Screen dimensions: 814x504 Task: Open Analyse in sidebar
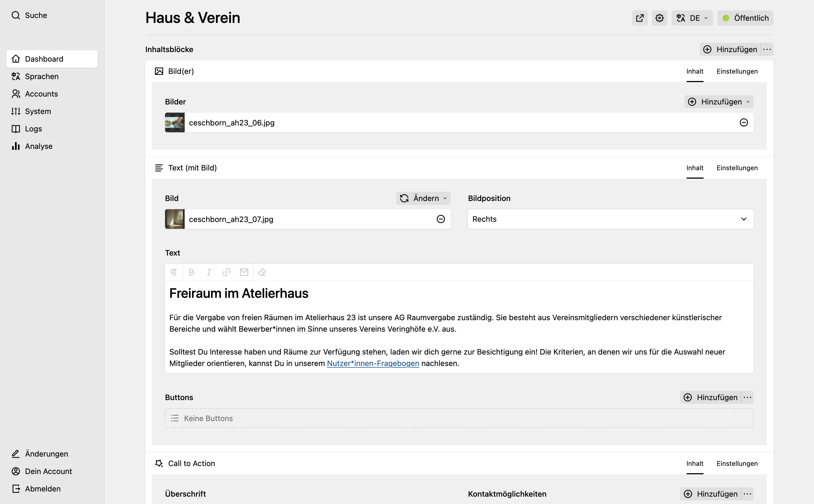tap(52, 146)
